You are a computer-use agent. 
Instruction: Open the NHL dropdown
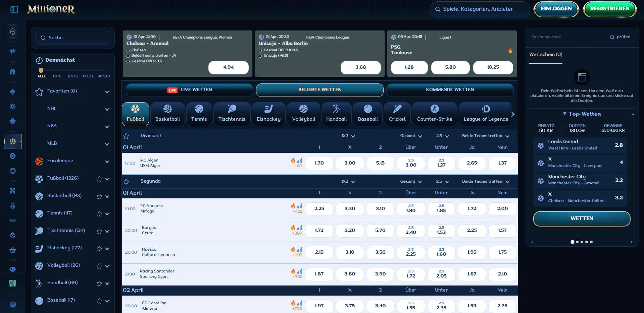coord(107,109)
